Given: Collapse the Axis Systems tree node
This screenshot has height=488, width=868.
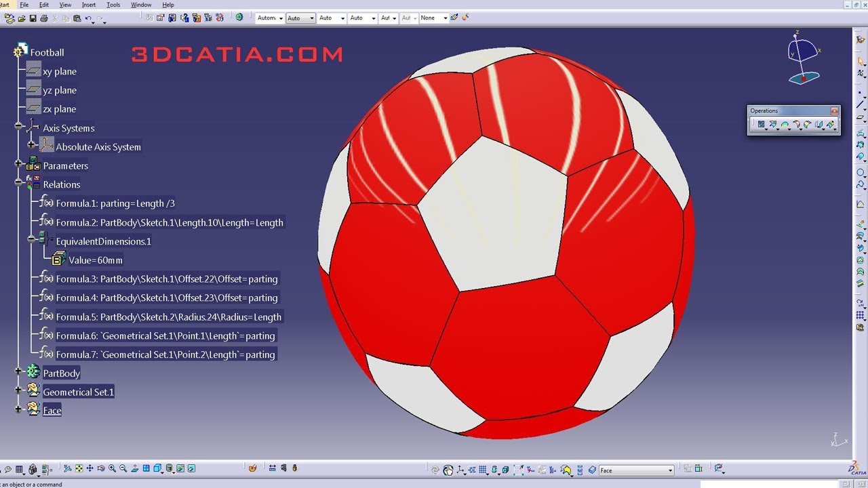Looking at the screenshot, I should (x=18, y=127).
